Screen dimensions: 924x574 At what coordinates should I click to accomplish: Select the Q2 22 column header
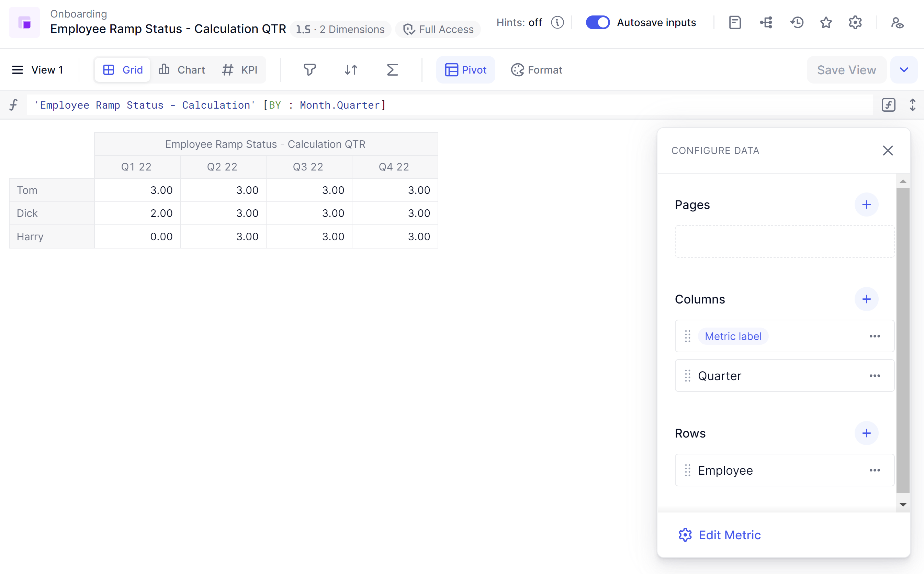pyautogui.click(x=223, y=167)
